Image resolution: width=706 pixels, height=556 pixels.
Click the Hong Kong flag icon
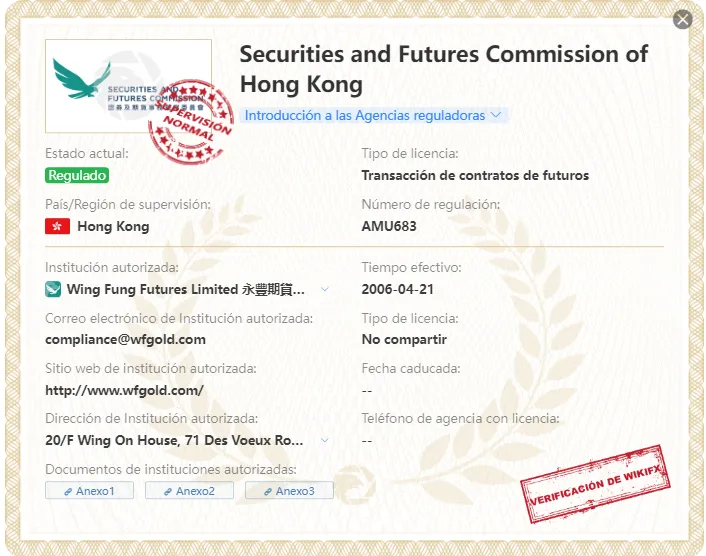point(57,226)
